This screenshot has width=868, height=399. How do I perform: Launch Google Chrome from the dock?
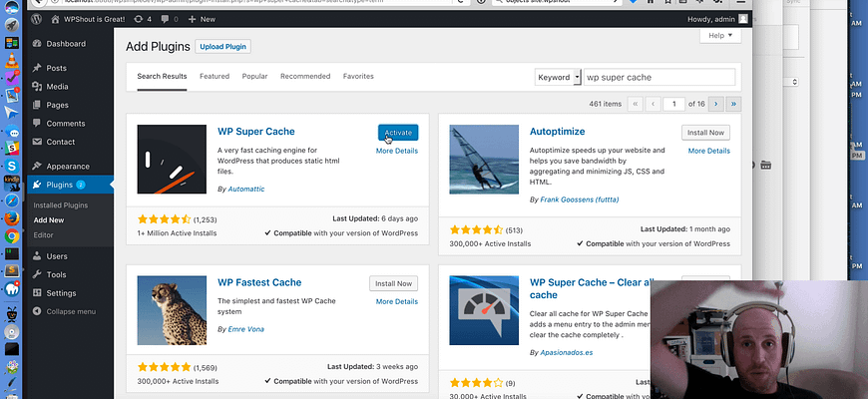[x=12, y=236]
